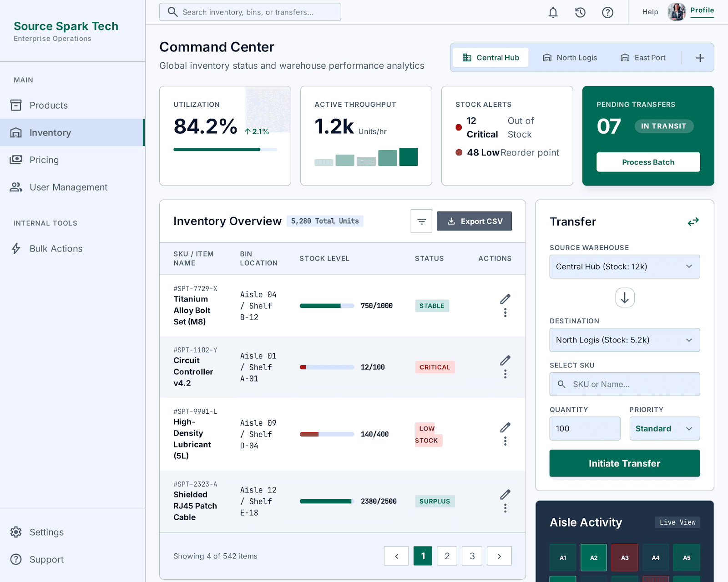728x582 pixels.
Task: Edit Titanium Alloy Bolt Set row
Action: [505, 299]
